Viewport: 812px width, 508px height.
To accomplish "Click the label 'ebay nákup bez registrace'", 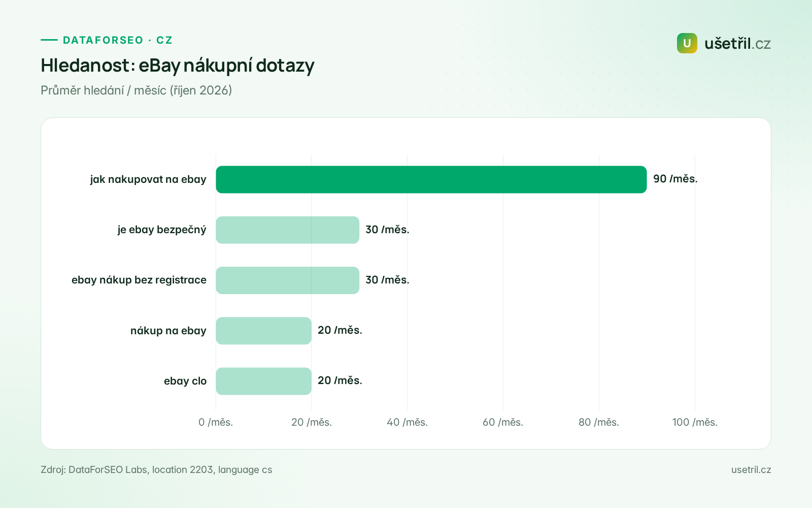I will tap(139, 280).
